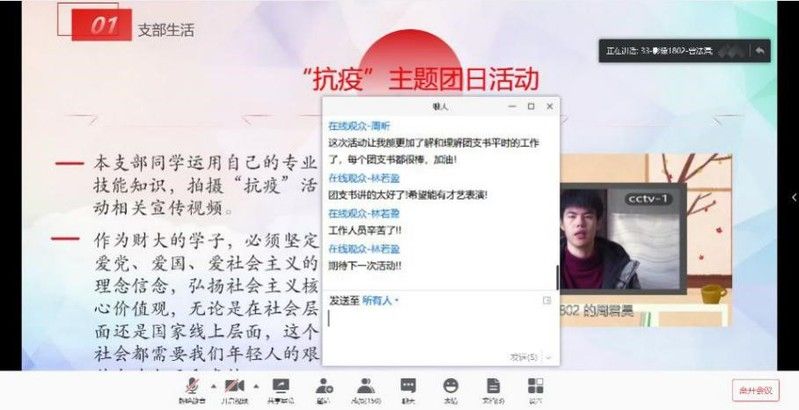The width and height of the screenshot is (799, 410).
Task: Open the emoji reactions icon
Action: [x=450, y=391]
